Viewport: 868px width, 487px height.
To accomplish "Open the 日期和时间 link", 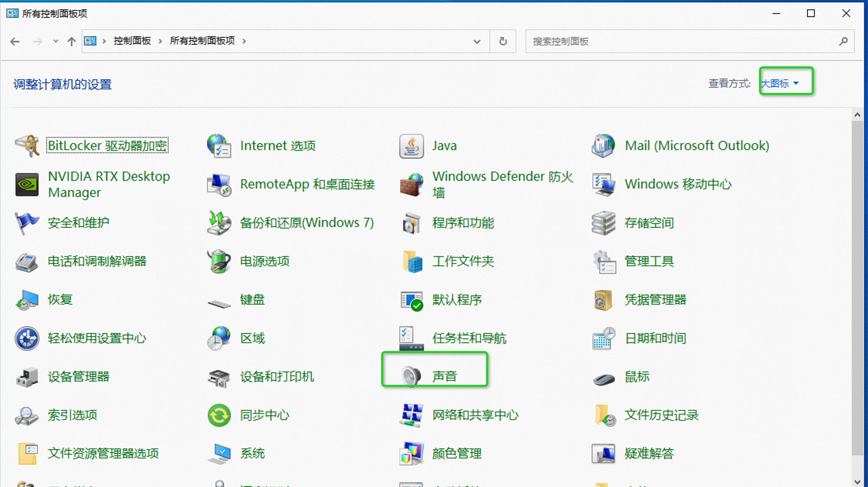I will (656, 338).
